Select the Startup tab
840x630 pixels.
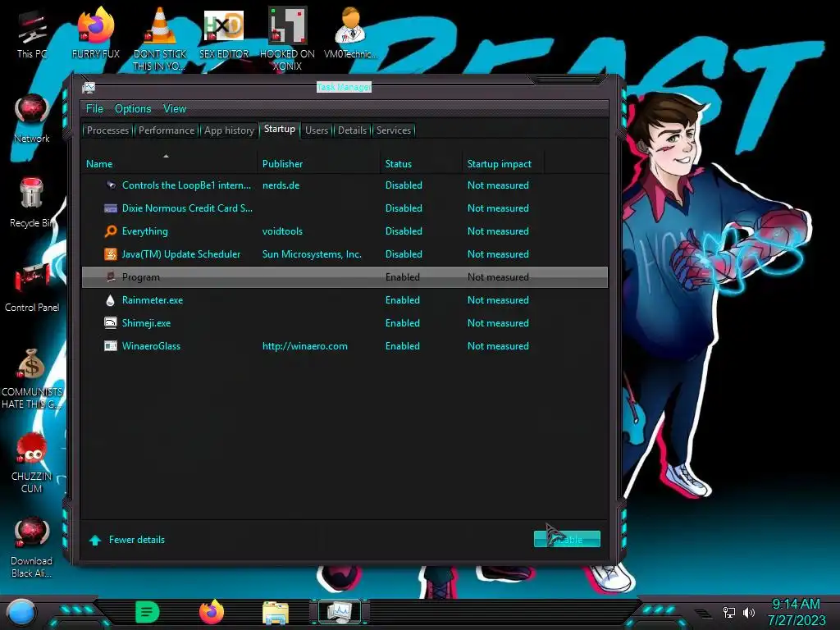[x=280, y=129]
